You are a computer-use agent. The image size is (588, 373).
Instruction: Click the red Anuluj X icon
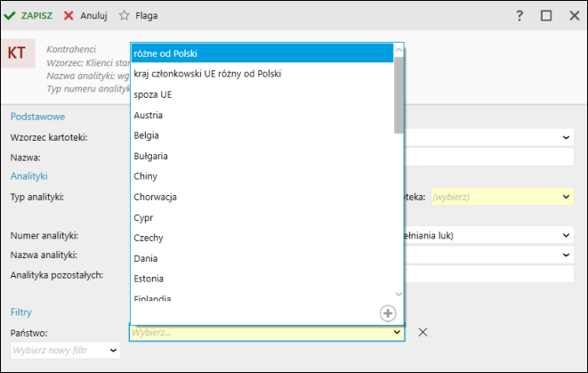click(x=68, y=15)
